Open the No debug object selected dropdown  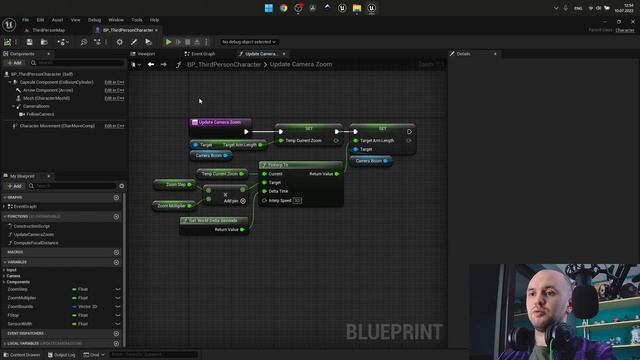[249, 42]
